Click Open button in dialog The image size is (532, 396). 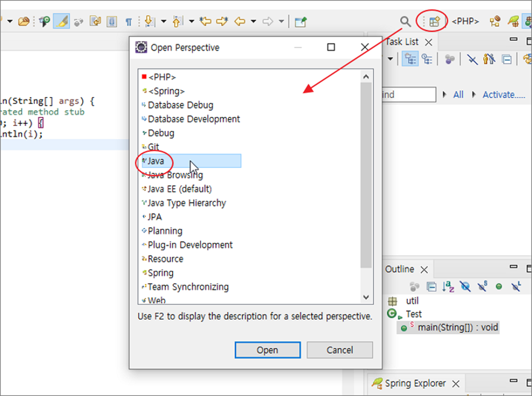click(267, 350)
